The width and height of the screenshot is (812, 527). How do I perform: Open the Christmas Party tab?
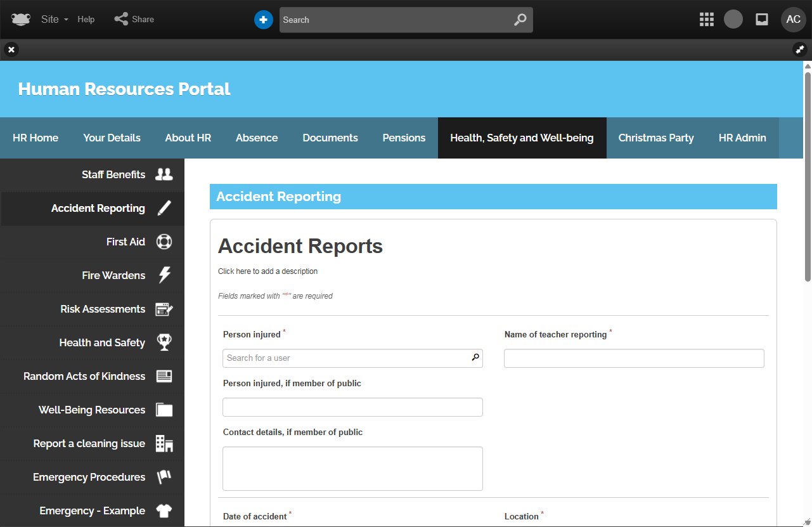point(656,138)
